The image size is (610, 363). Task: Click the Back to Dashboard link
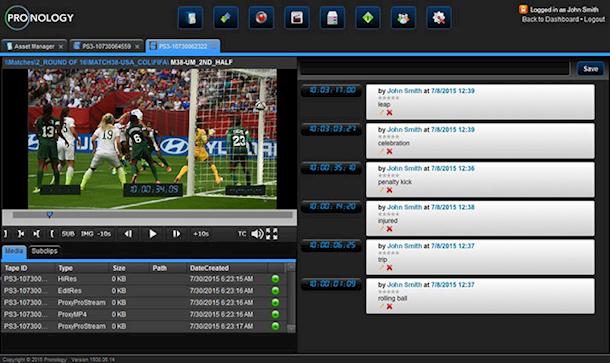click(550, 19)
